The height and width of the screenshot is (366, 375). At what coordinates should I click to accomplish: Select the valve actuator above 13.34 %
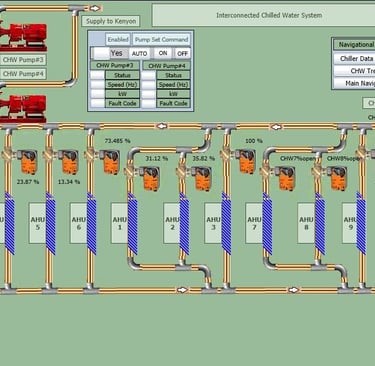pyautogui.click(x=70, y=162)
